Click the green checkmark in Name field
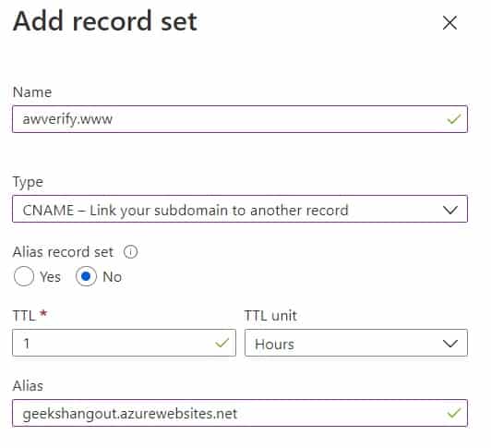This screenshot has height=448, width=491. pos(454,119)
